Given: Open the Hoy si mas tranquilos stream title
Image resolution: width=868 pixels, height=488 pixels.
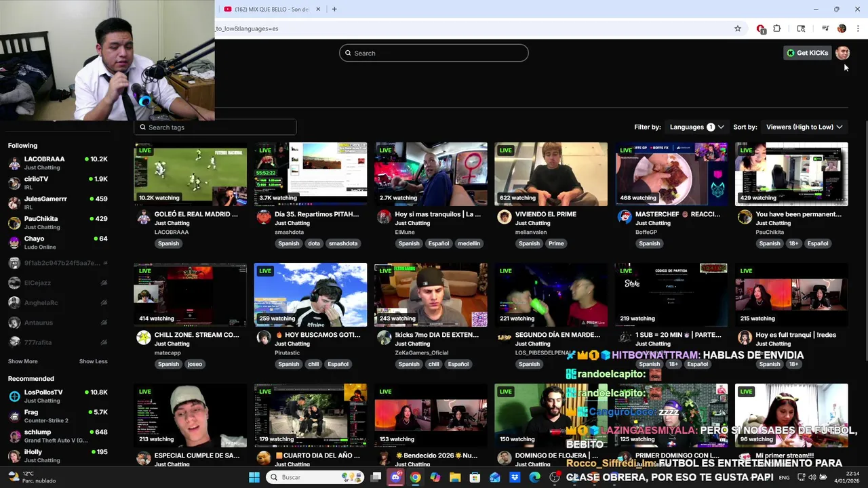Looking at the screenshot, I should (x=438, y=214).
